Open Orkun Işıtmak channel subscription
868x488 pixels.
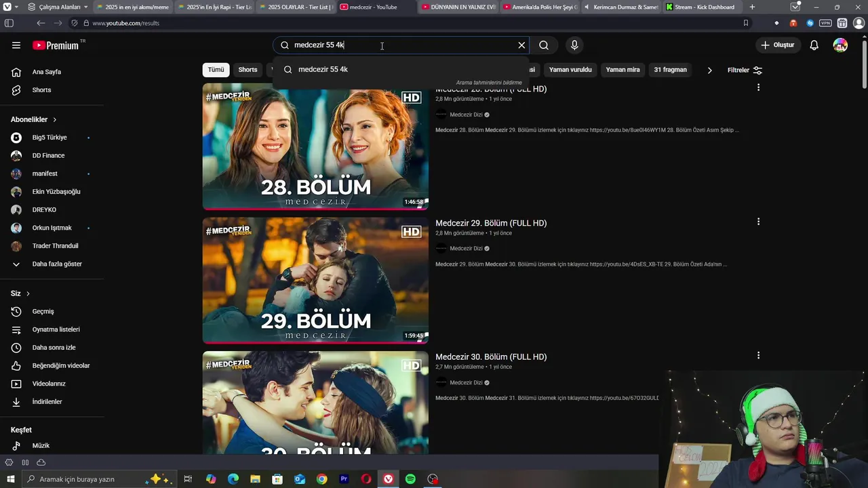point(52,228)
